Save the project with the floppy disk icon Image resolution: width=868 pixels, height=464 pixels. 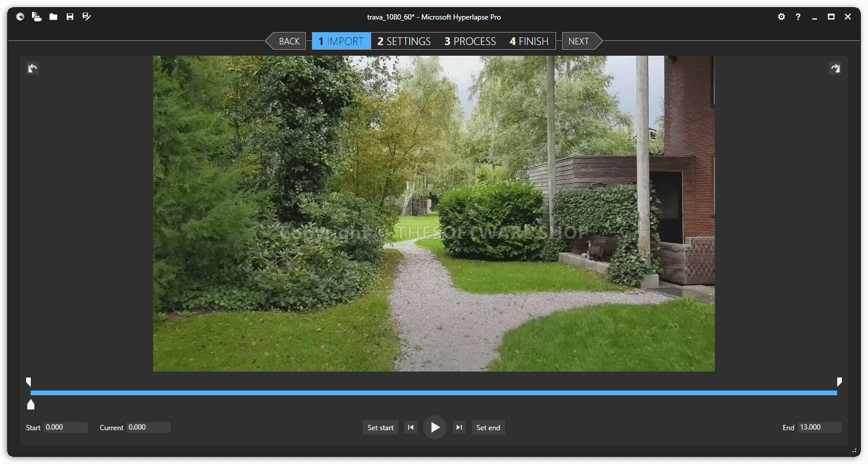(70, 17)
